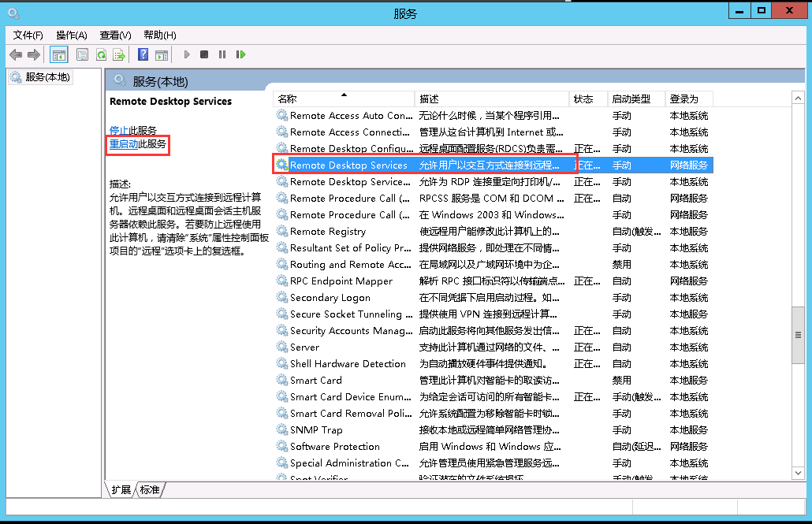Open the 文件(F) menu
Screen dimensions: 812x524
click(x=28, y=35)
